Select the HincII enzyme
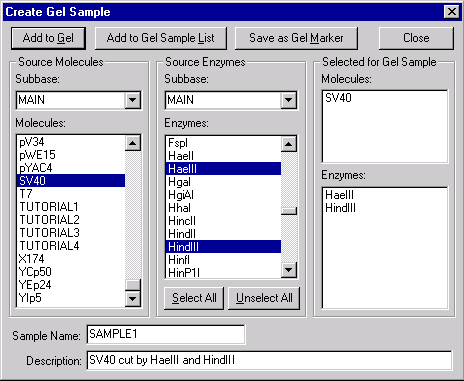 [223, 221]
